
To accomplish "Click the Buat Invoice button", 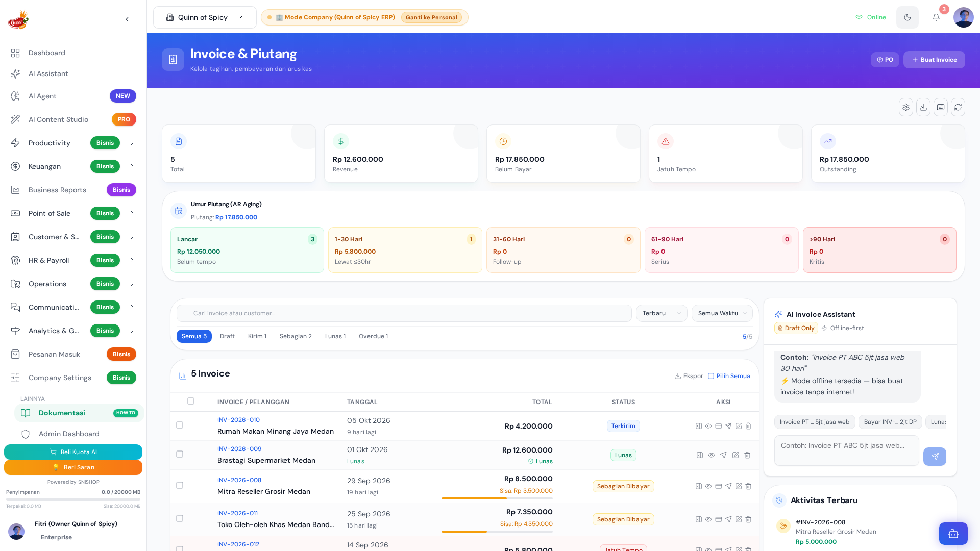I will [934, 60].
